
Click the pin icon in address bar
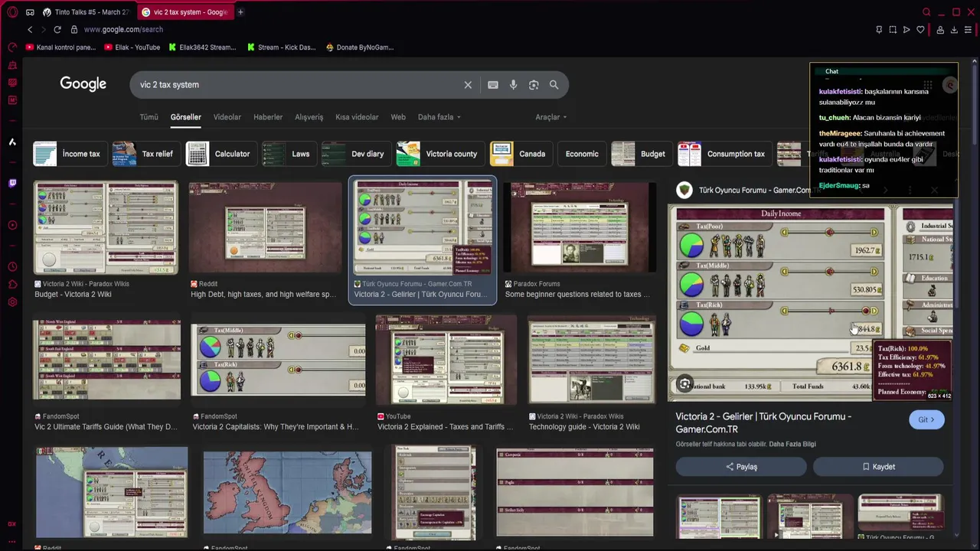click(879, 30)
